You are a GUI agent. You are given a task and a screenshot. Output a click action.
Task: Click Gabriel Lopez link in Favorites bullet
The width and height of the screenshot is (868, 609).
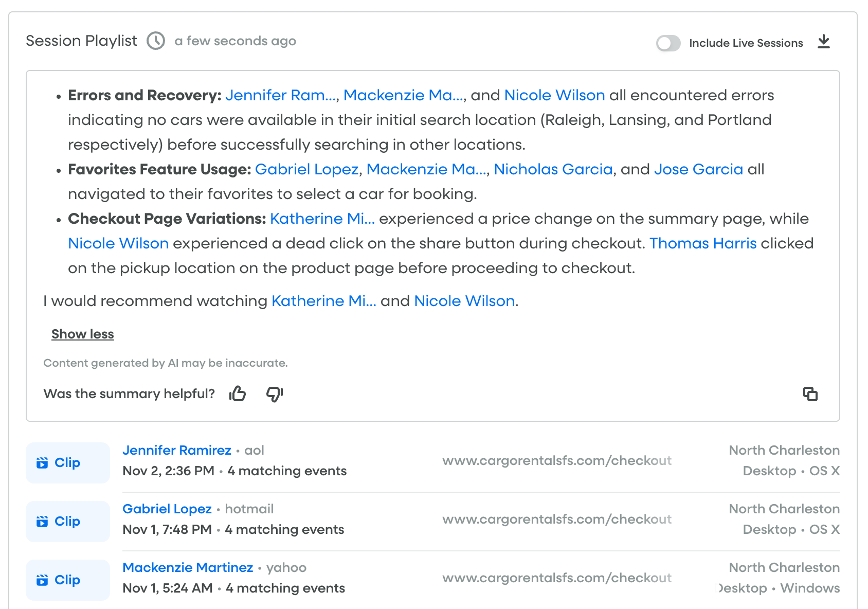tap(306, 169)
